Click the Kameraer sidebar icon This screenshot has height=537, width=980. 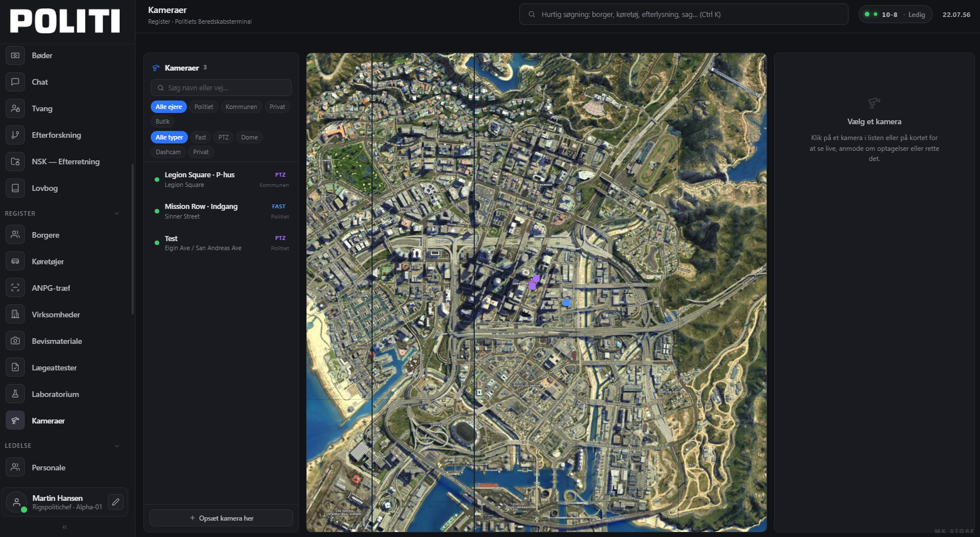click(x=15, y=420)
